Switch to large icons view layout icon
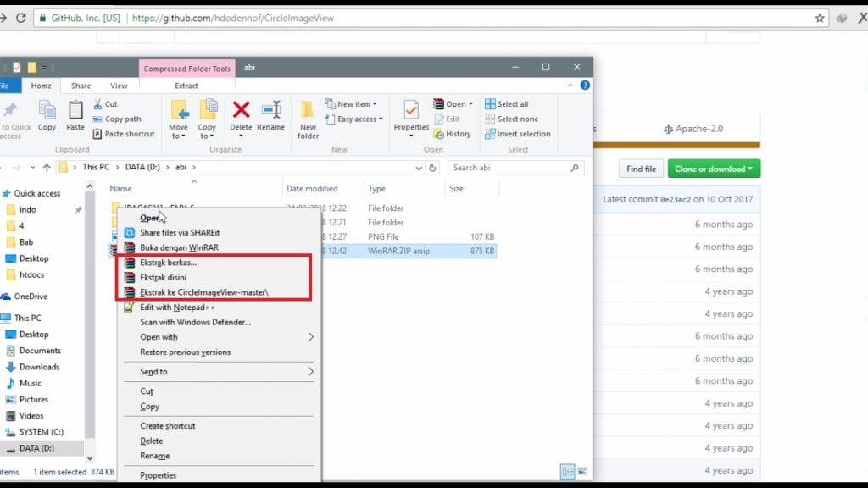Viewport: 868px width, 488px height. tap(582, 471)
